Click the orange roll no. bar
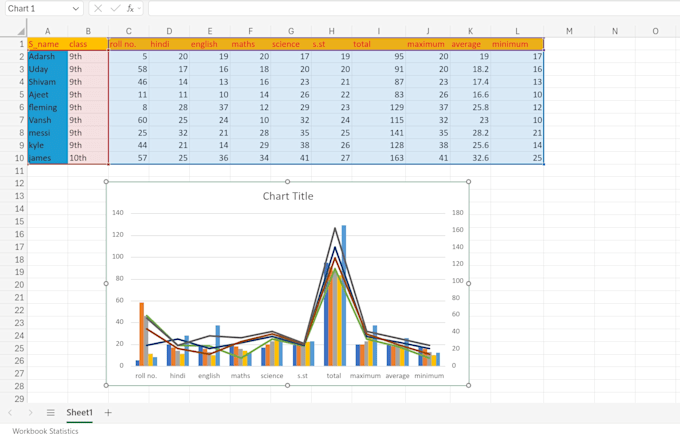The width and height of the screenshot is (680, 437). click(x=142, y=334)
